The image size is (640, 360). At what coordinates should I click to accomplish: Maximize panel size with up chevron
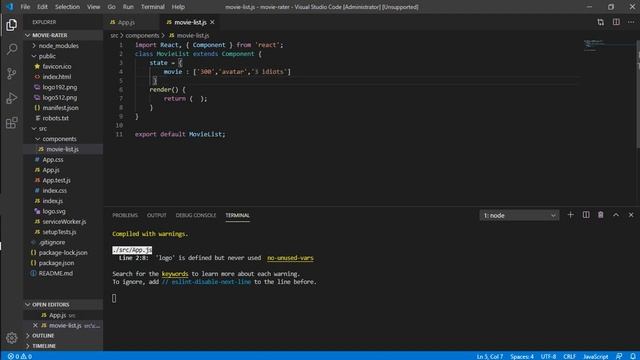616,215
